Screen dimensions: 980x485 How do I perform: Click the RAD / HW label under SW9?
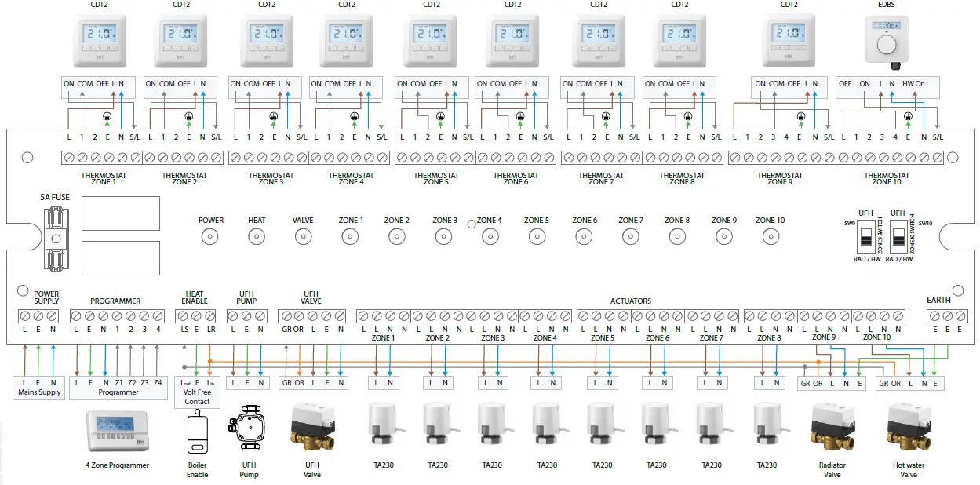click(869, 259)
